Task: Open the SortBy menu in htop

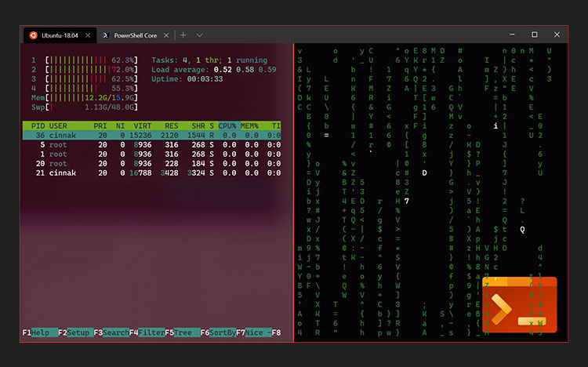Action: click(x=223, y=332)
